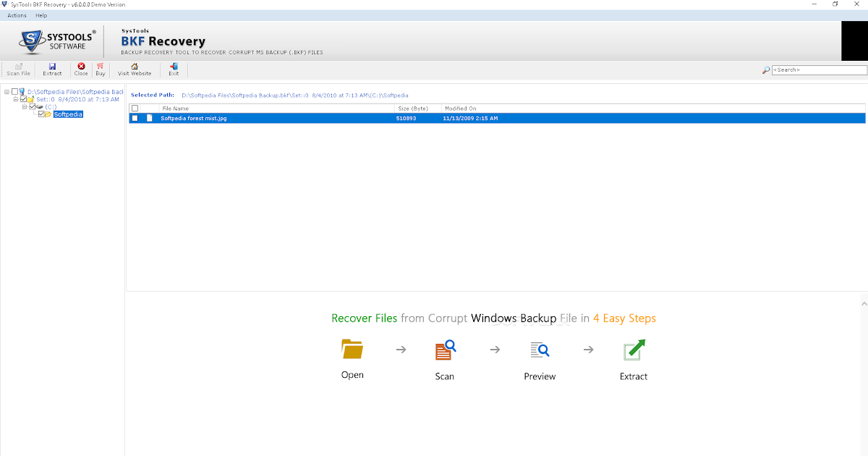Viewport: 868px width, 456px height.
Task: Open Visit Website home icon
Action: point(135,67)
